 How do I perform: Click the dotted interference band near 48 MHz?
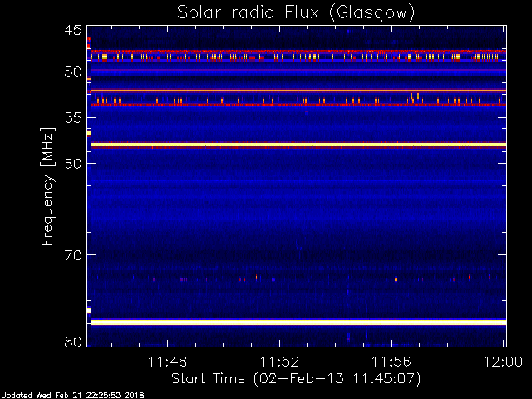pos(298,57)
